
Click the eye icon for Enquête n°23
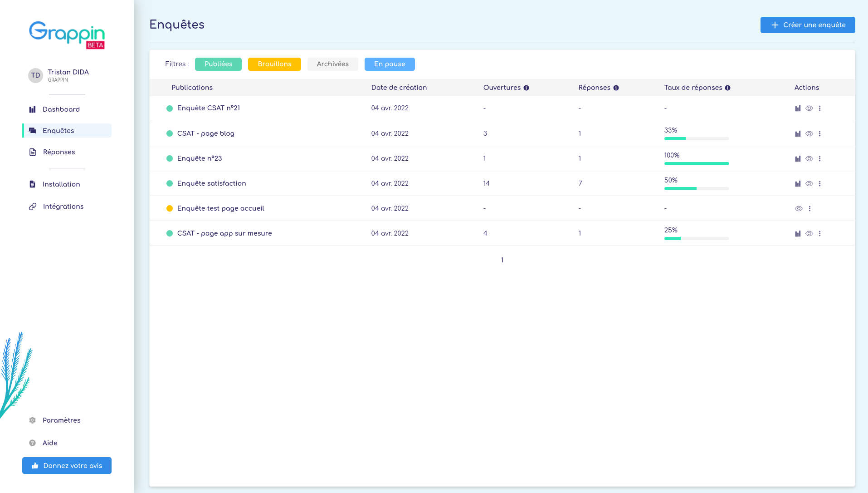click(x=809, y=159)
